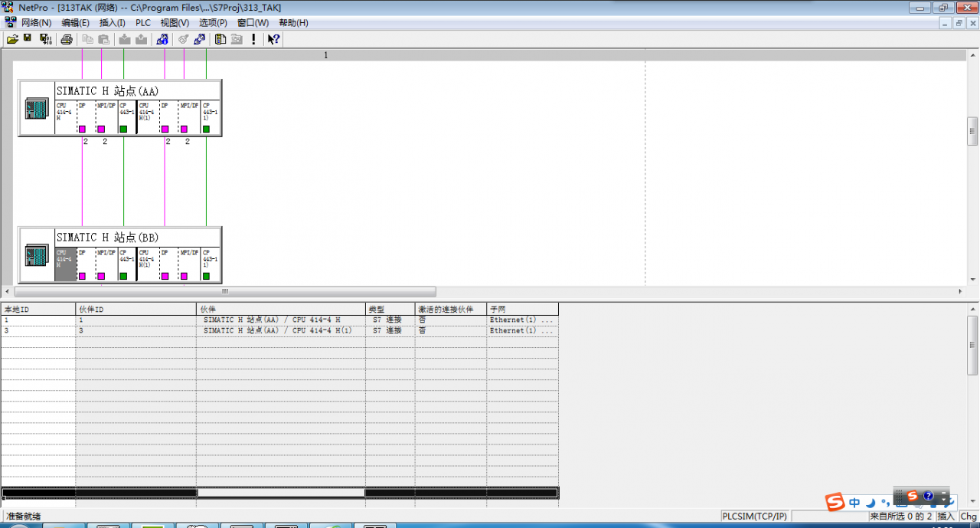Image resolution: width=980 pixels, height=528 pixels.
Task: Select the rack icon of station BB
Action: 36,255
